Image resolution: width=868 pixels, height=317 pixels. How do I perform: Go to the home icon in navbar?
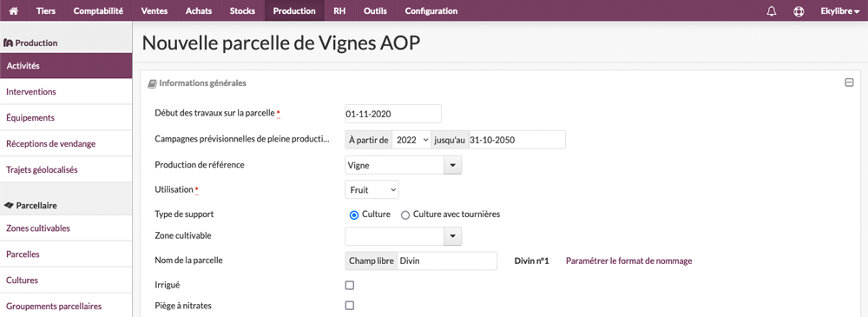click(x=13, y=10)
